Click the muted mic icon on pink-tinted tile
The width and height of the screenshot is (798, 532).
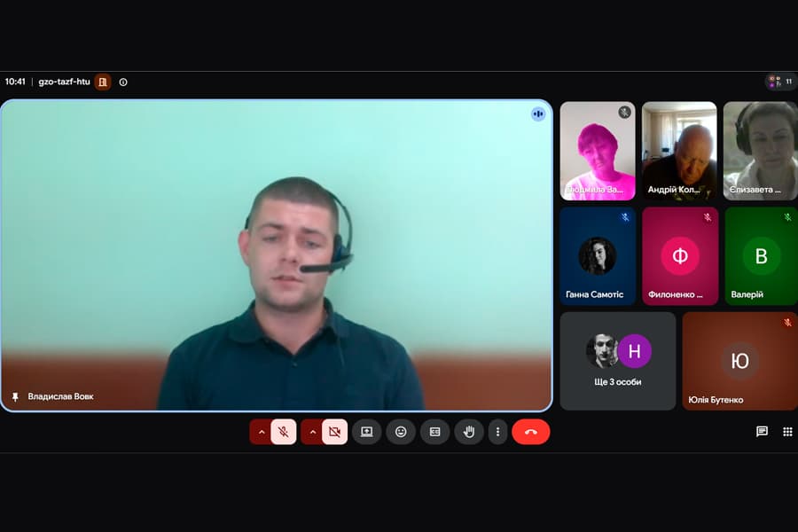(x=624, y=112)
